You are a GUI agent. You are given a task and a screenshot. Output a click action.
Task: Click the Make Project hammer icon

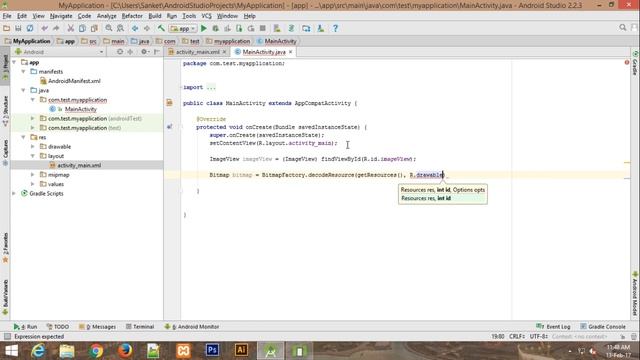[x=161, y=28]
